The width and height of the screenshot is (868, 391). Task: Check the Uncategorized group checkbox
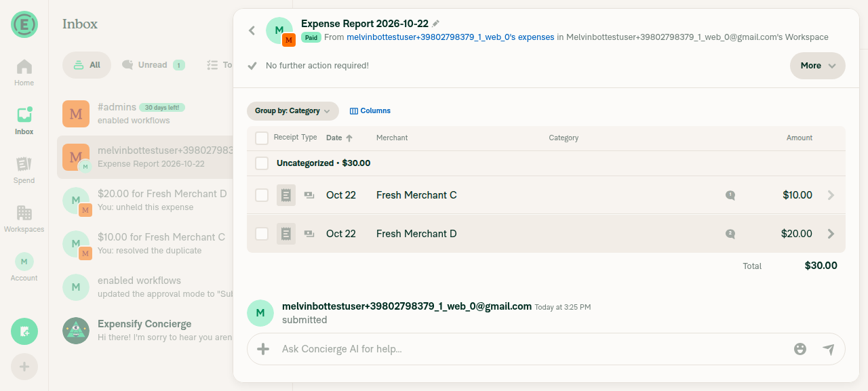click(262, 163)
